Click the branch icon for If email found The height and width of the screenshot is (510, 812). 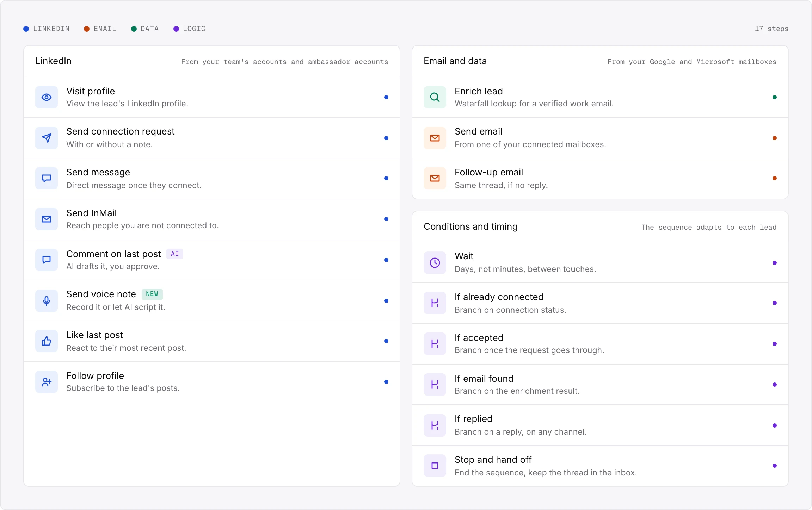(435, 385)
